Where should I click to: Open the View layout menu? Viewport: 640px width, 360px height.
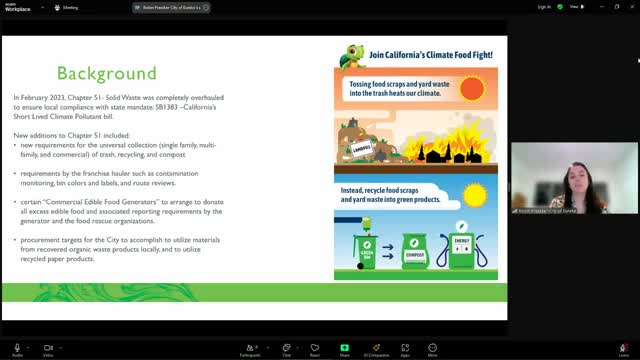(577, 7)
